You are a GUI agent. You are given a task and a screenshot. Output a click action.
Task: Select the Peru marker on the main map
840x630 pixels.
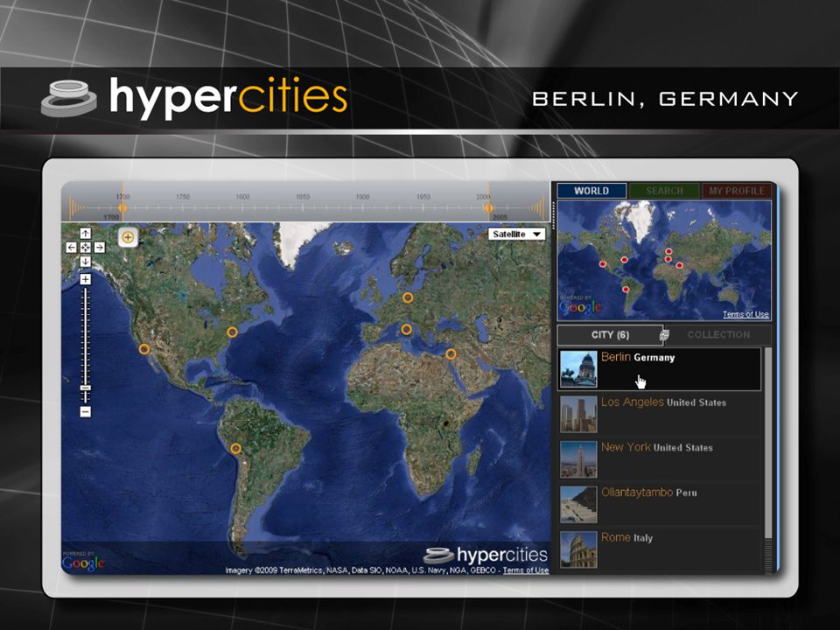pos(235,448)
